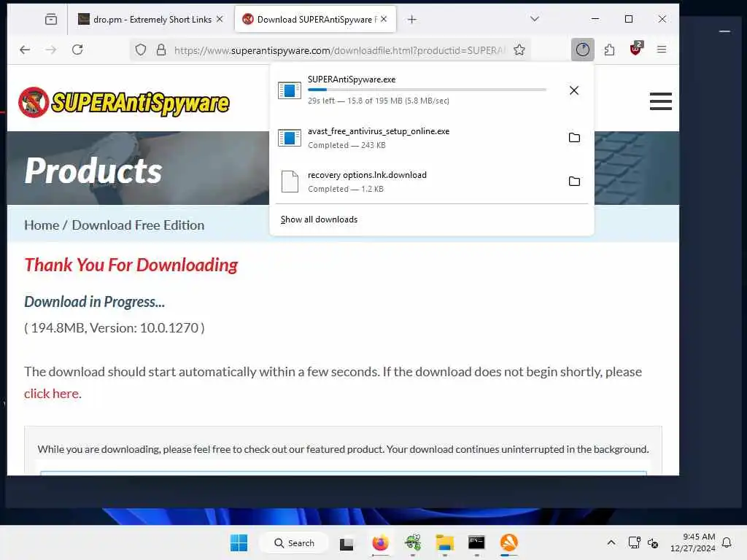Open File Explorer from the taskbar
The height and width of the screenshot is (560, 747).
[444, 543]
